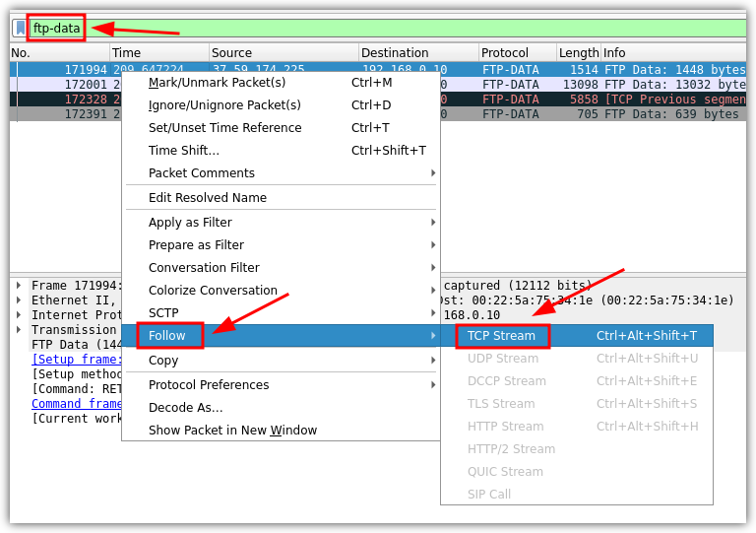Select TCP Stream from the submenu

(x=501, y=336)
